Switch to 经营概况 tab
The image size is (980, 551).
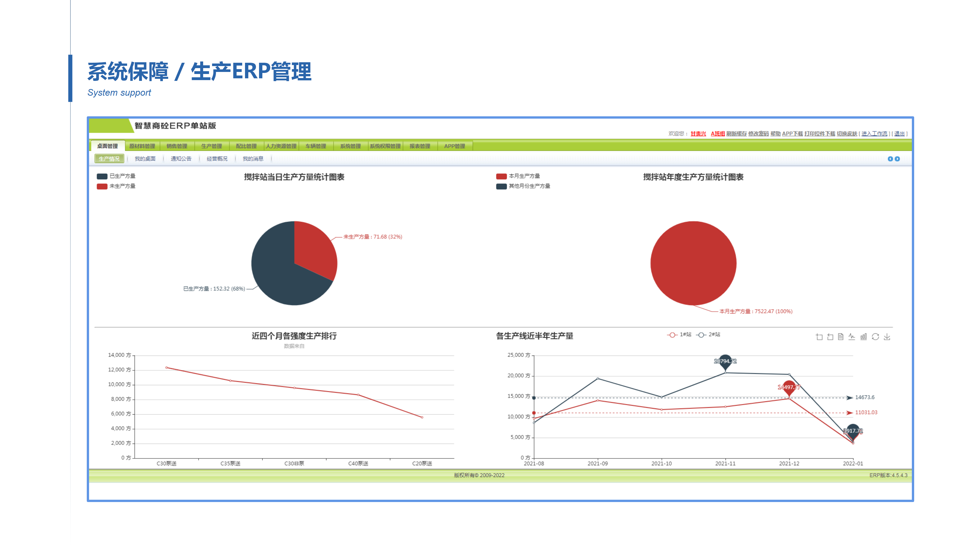217,159
